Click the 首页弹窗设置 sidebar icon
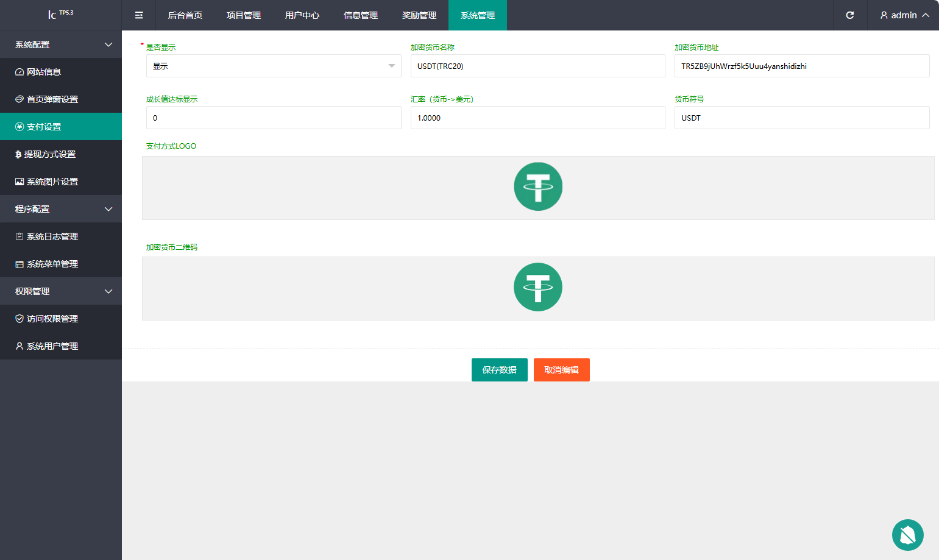 click(x=19, y=99)
